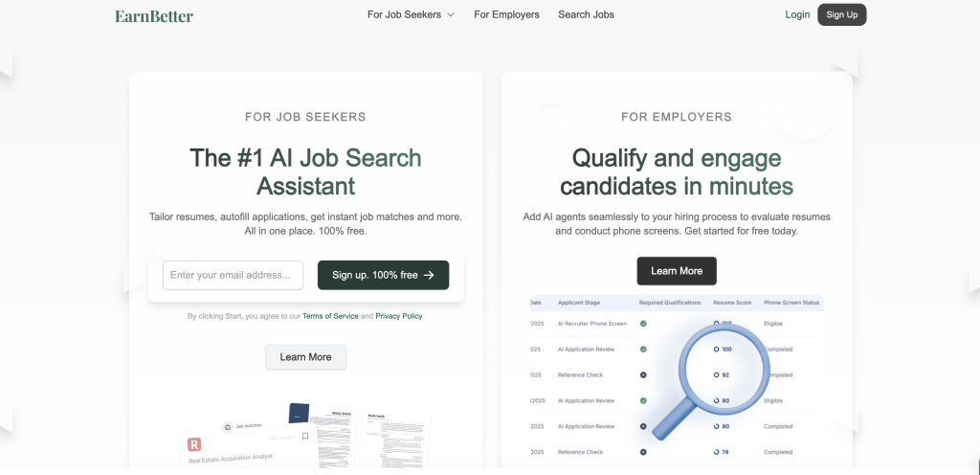Click the EarnBetter logo
The width and height of the screenshot is (980, 475).
click(154, 15)
